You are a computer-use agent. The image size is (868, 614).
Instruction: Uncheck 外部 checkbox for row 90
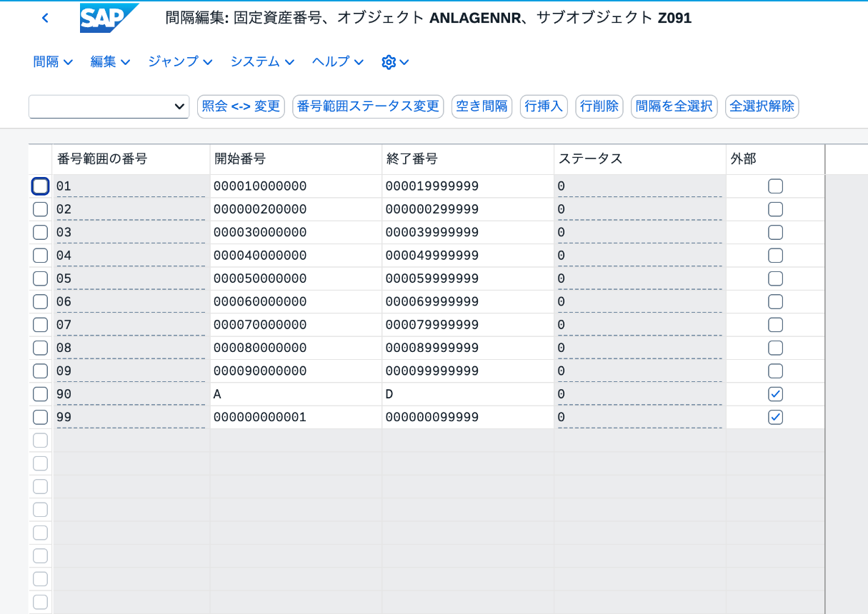(775, 394)
